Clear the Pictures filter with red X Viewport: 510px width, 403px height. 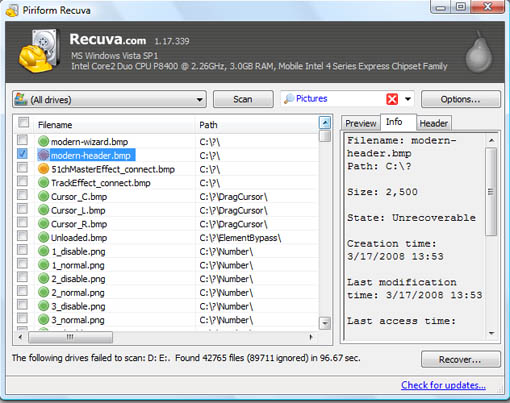coord(392,99)
